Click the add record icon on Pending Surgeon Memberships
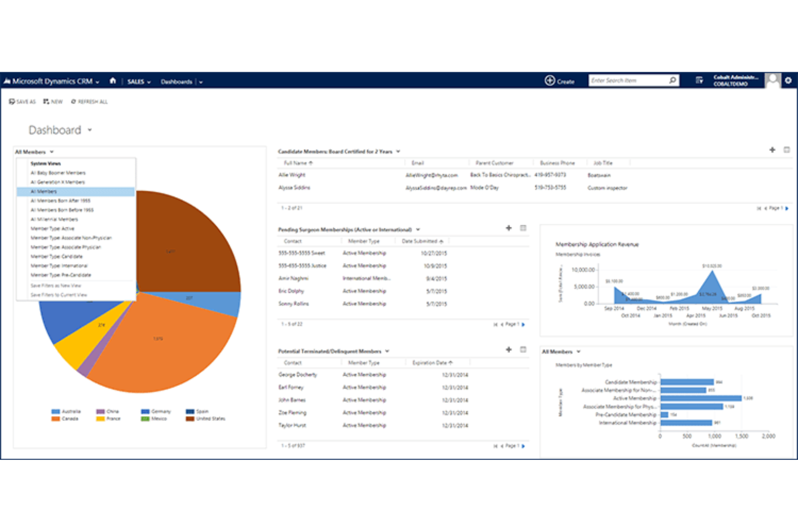This screenshot has width=798, height=532. pyautogui.click(x=508, y=228)
